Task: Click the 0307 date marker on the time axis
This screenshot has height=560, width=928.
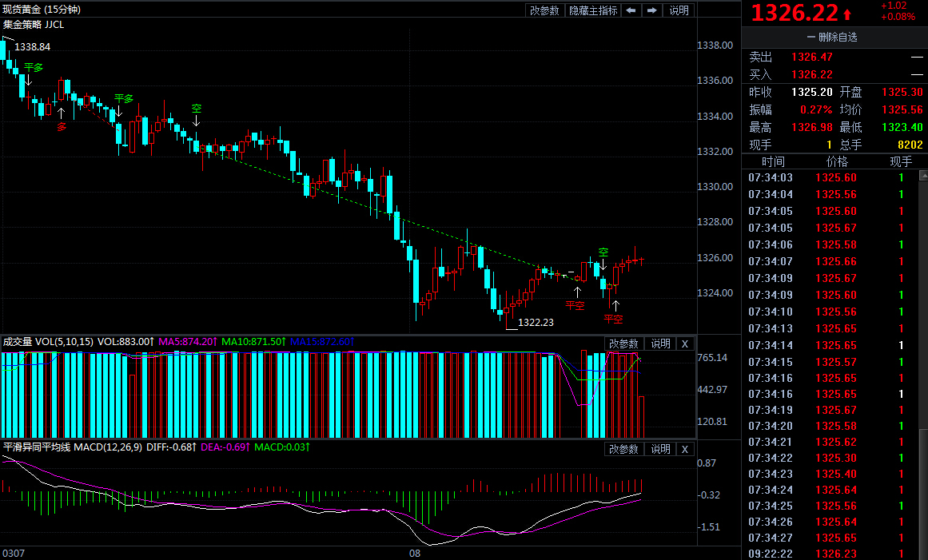Action: tap(14, 554)
